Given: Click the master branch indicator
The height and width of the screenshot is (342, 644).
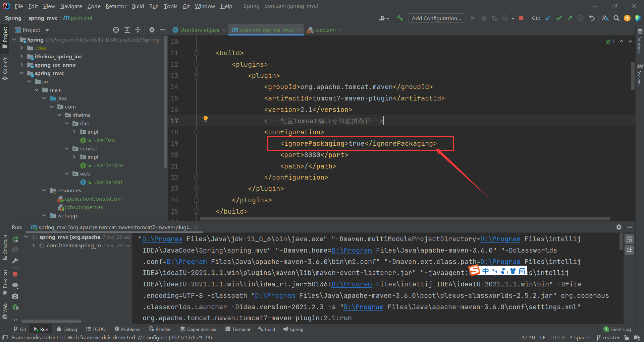Looking at the screenshot, I should [608, 338].
